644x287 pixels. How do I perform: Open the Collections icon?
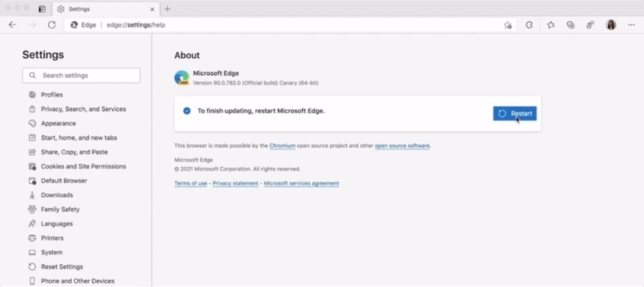tap(570, 25)
